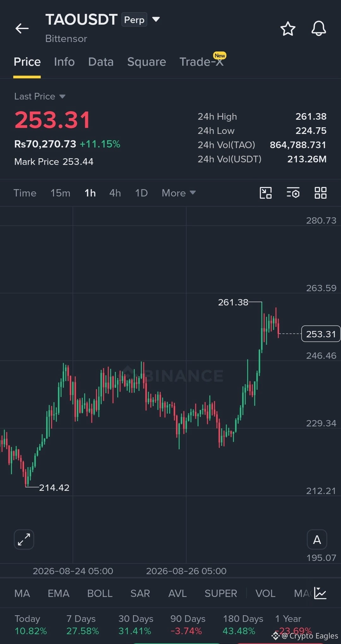Click the 24h Low value 224.75
Screen dimensions: 341x644
(311, 131)
